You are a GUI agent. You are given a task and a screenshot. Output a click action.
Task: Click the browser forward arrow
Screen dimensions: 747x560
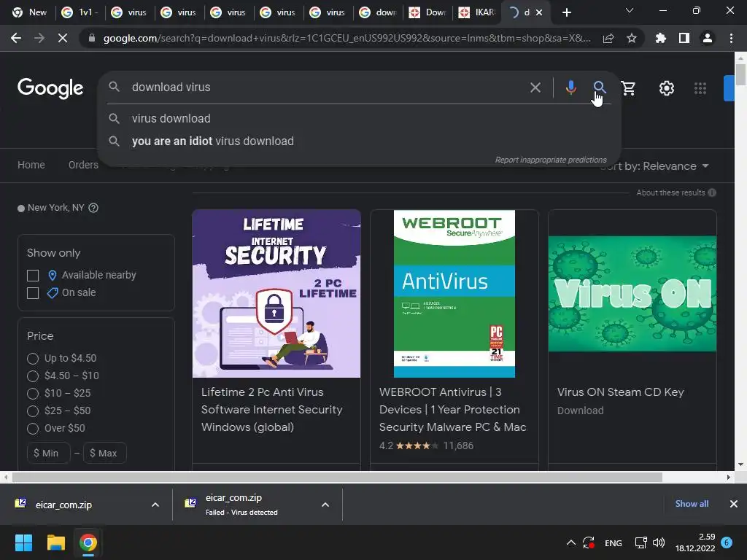point(39,38)
